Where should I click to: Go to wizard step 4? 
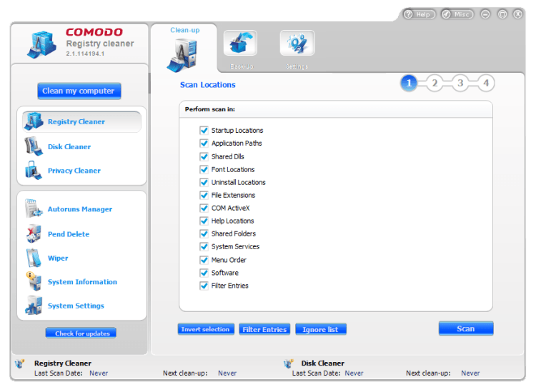coord(486,83)
